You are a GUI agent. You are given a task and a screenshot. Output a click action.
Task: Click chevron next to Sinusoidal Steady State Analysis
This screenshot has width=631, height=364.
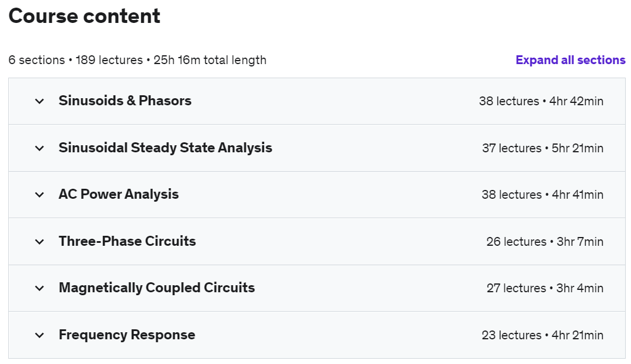(39, 148)
